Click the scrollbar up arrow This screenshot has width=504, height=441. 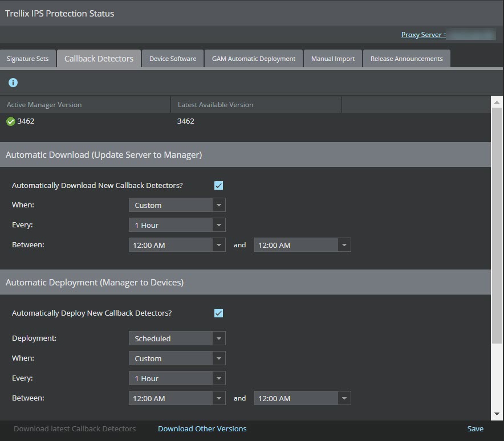click(x=497, y=102)
